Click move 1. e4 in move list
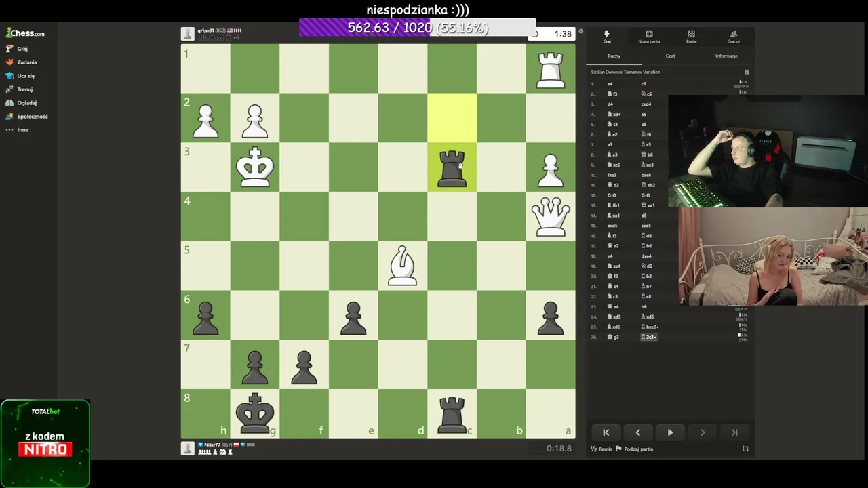Image resolution: width=868 pixels, height=488 pixels. [x=610, y=84]
